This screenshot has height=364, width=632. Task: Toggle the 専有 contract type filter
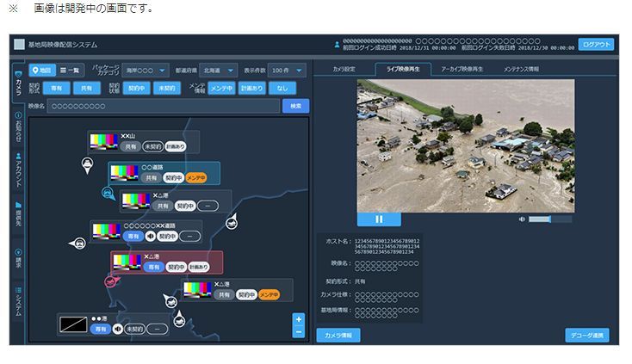(x=58, y=88)
